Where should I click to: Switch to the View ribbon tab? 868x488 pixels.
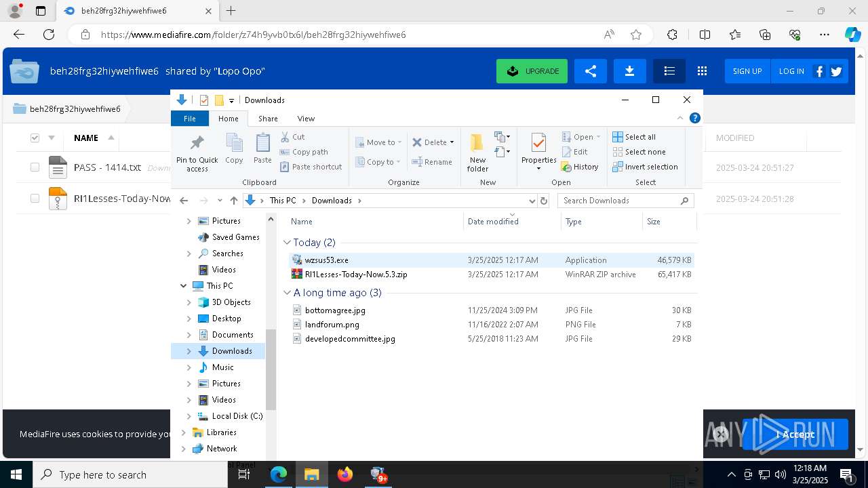pos(306,119)
